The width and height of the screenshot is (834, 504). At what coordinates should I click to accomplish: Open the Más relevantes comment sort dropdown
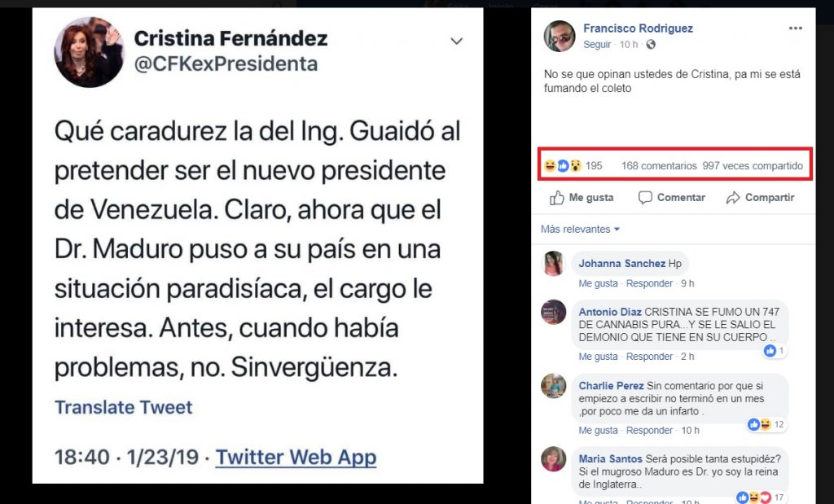coord(581,230)
